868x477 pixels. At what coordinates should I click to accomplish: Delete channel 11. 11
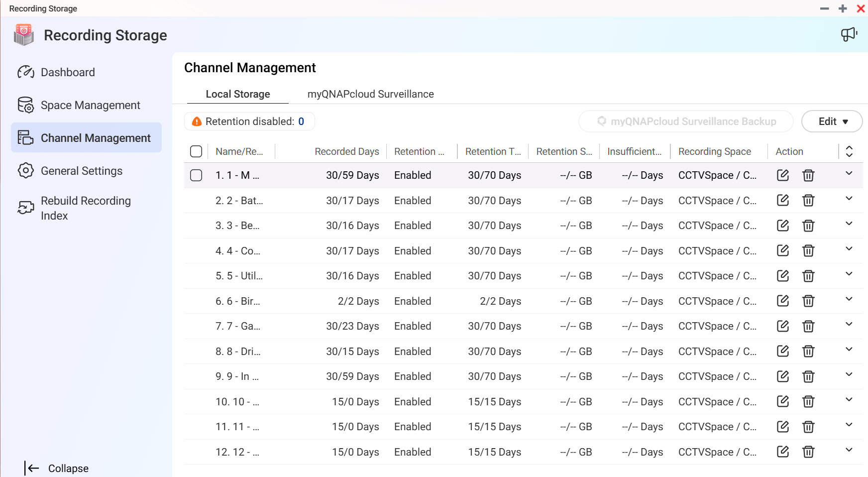808,427
